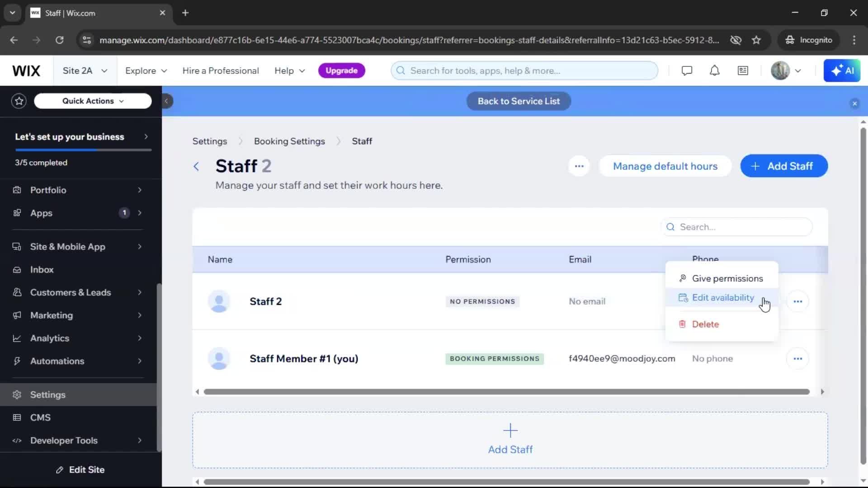
Task: Click the staff Search field
Action: (x=736, y=227)
